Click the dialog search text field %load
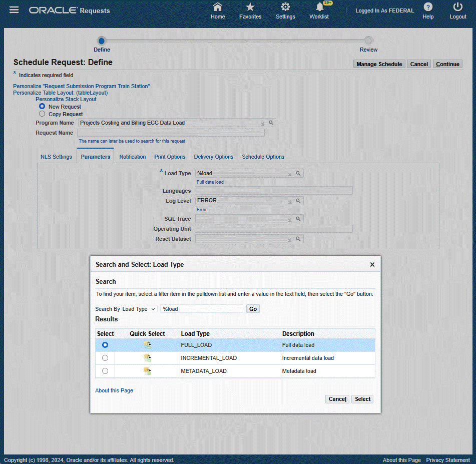This screenshot has width=476, height=464. pos(202,309)
